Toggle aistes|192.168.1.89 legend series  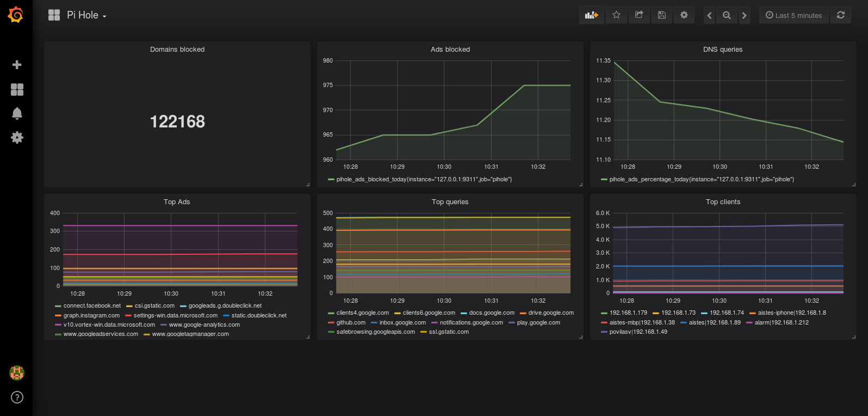click(715, 322)
